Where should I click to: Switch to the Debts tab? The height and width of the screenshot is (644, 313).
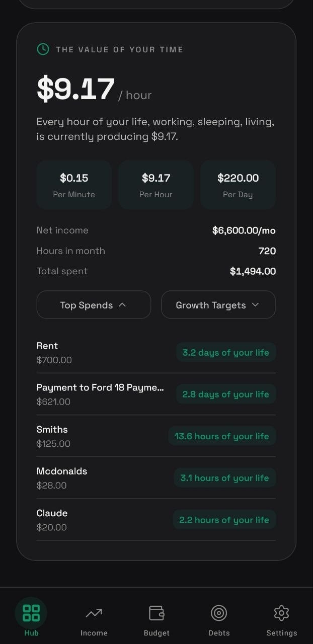point(219,619)
